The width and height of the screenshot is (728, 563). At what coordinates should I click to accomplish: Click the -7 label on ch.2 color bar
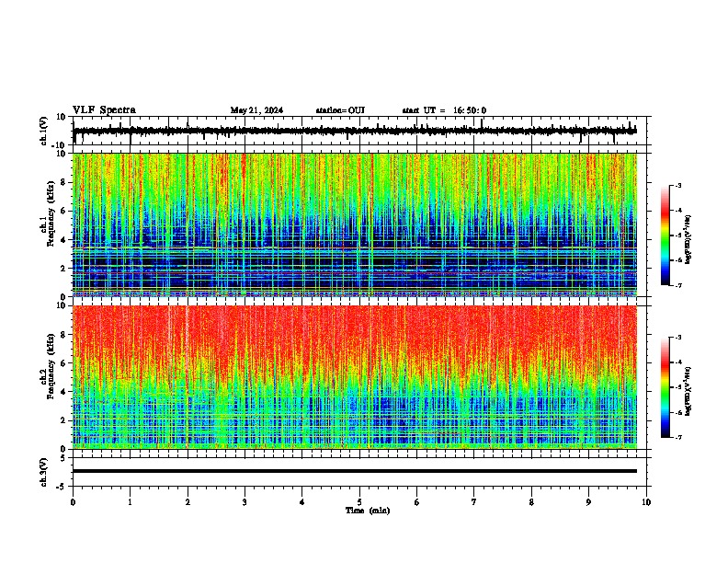point(678,437)
